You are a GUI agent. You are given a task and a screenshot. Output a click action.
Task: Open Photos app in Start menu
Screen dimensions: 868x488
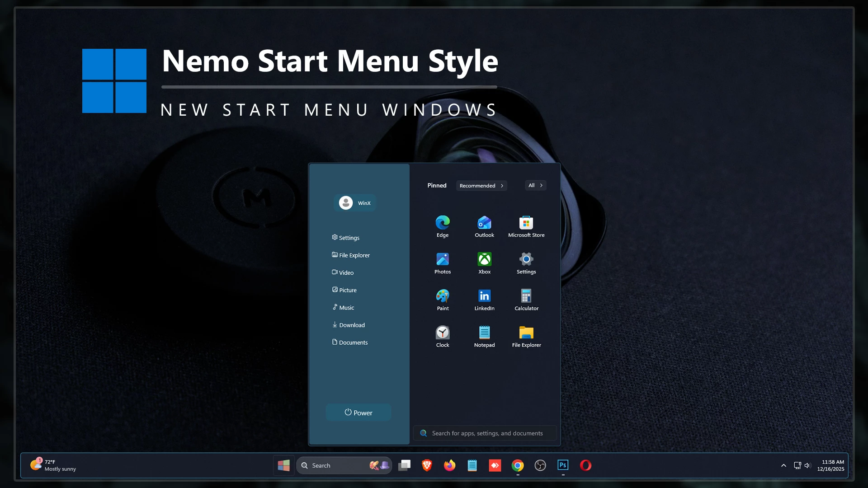[443, 263]
